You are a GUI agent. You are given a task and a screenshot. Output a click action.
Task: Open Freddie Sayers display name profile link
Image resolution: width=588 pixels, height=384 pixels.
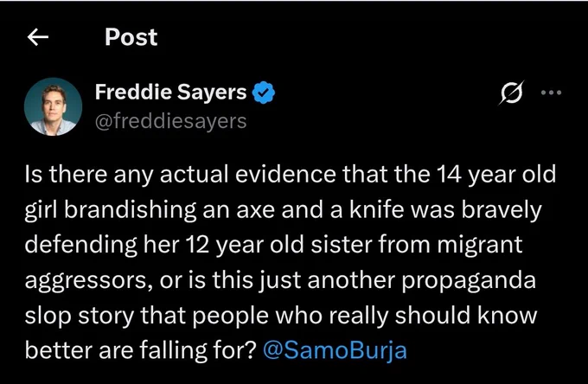[x=171, y=92]
